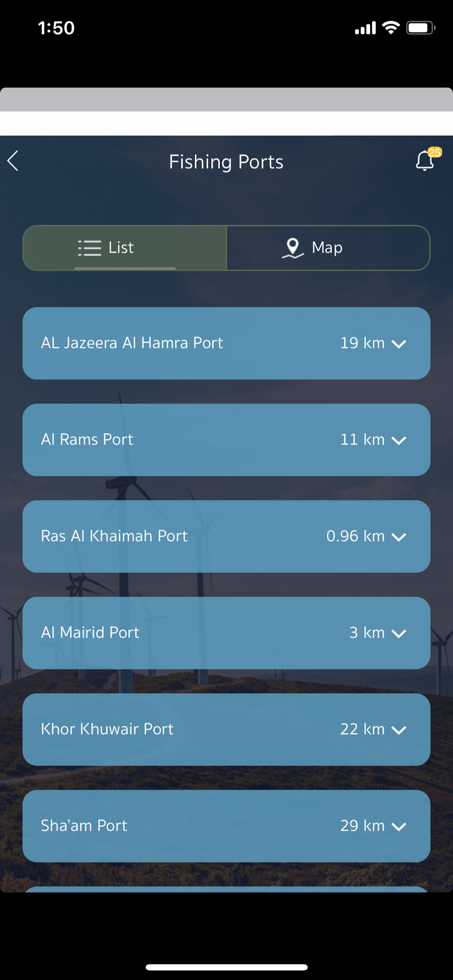Click the map pin icon
The image size is (453, 980).
pos(293,248)
